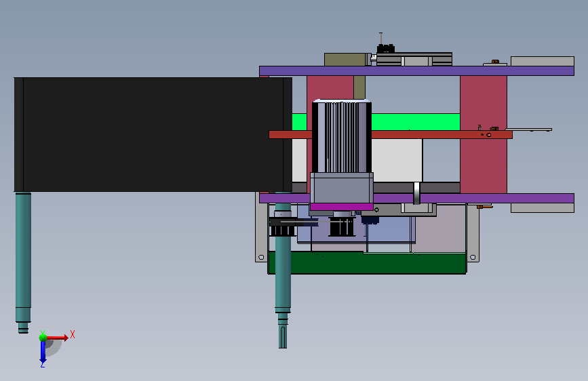
Task: Select the white panel right of the motor
Action: [397, 160]
